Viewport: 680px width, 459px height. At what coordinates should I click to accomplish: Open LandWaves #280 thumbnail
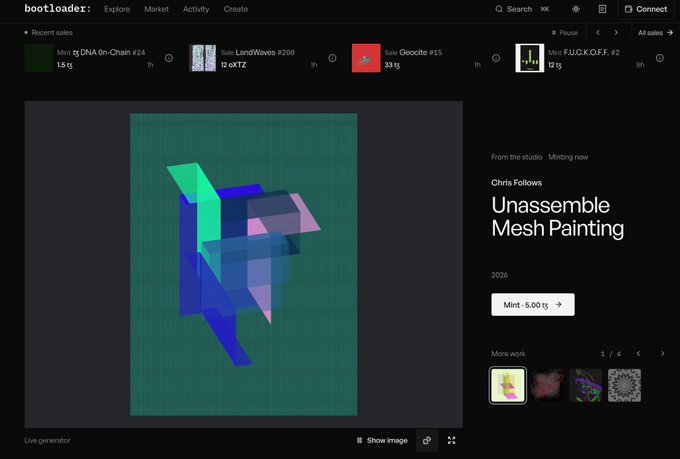click(x=203, y=58)
